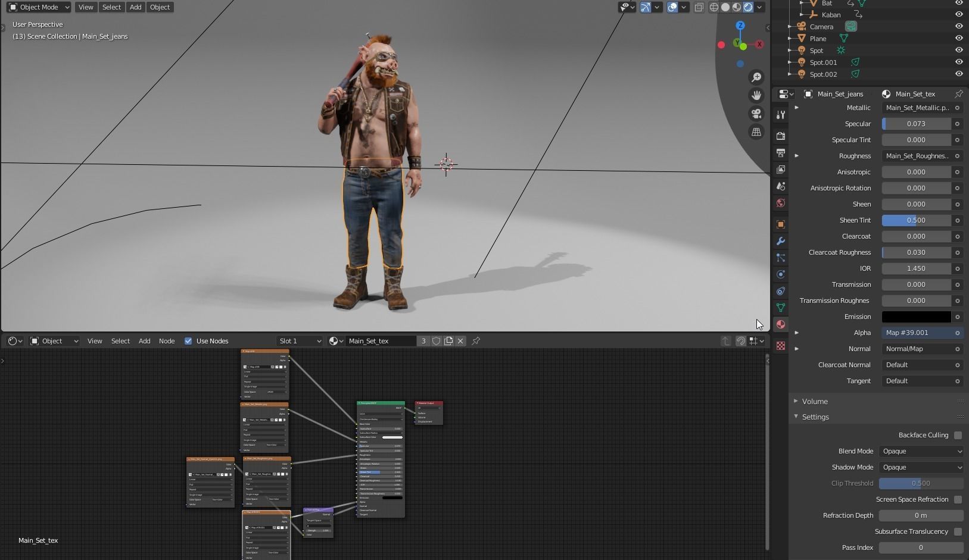Select wireframe viewport shading
The image size is (969, 560).
pyautogui.click(x=714, y=7)
